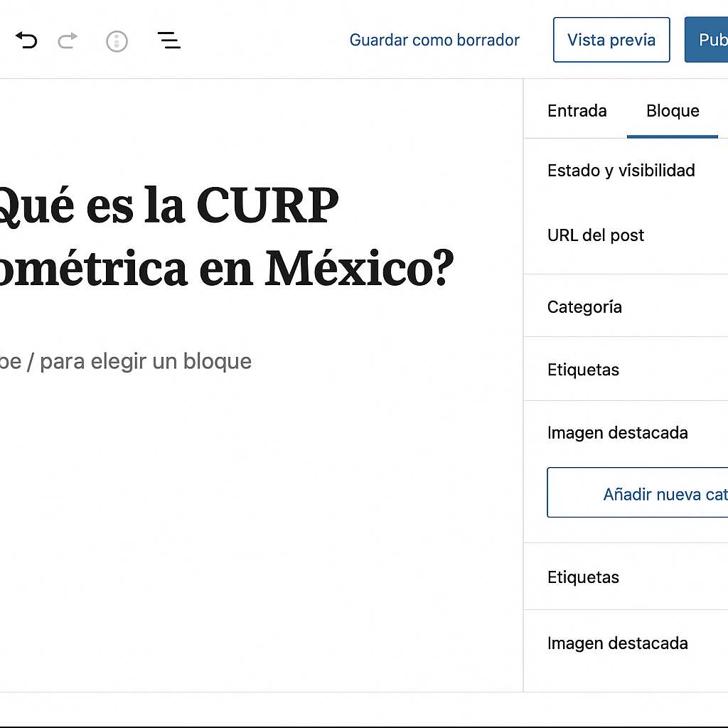Expand the first Etiquetas panel
Viewport: 728px width, 728px height.
click(583, 370)
